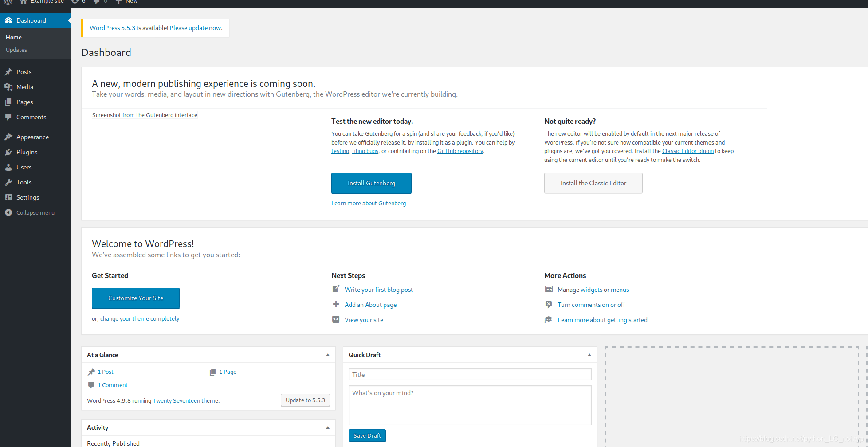Click the What's on your mind text area

[470, 405]
